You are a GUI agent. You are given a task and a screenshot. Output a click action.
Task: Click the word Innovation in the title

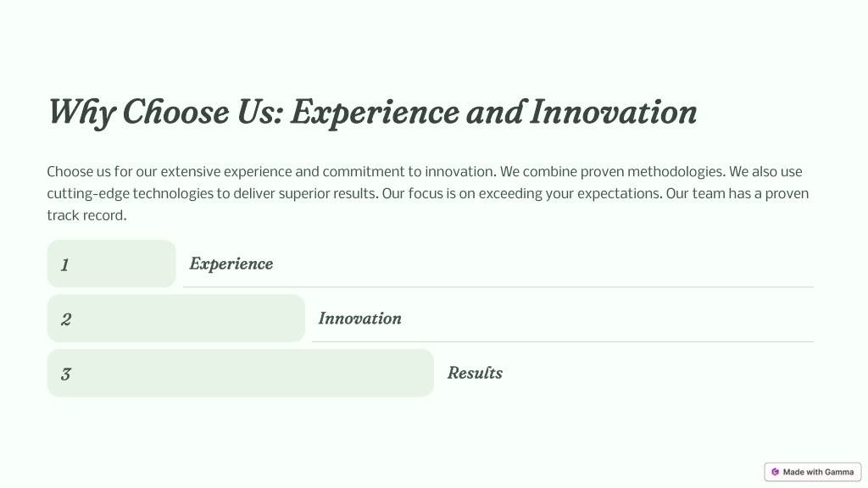pyautogui.click(x=614, y=112)
